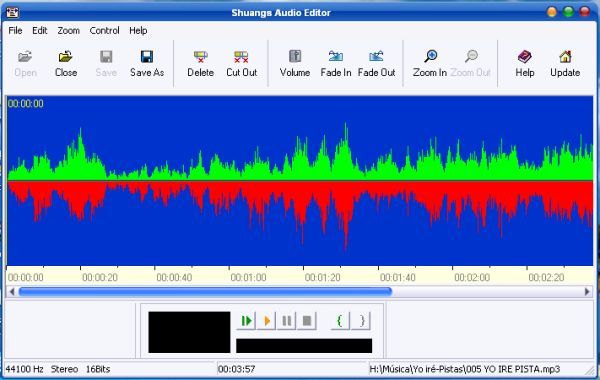Click the 00:02:00 mark on the time ruler
600x380 pixels.
click(472, 277)
